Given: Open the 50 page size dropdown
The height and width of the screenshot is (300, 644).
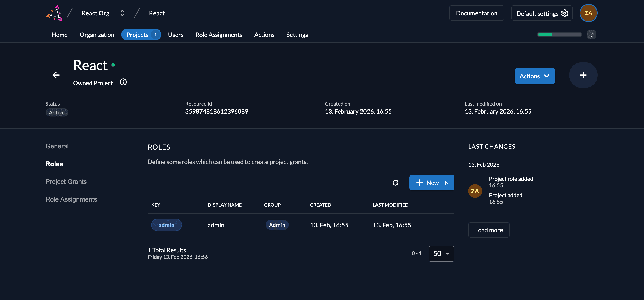Looking at the screenshot, I should pyautogui.click(x=441, y=253).
